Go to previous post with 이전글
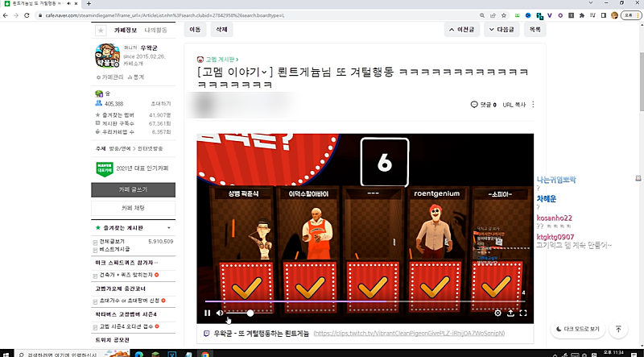Image resolution: width=644 pixels, height=357 pixels. pos(461,30)
